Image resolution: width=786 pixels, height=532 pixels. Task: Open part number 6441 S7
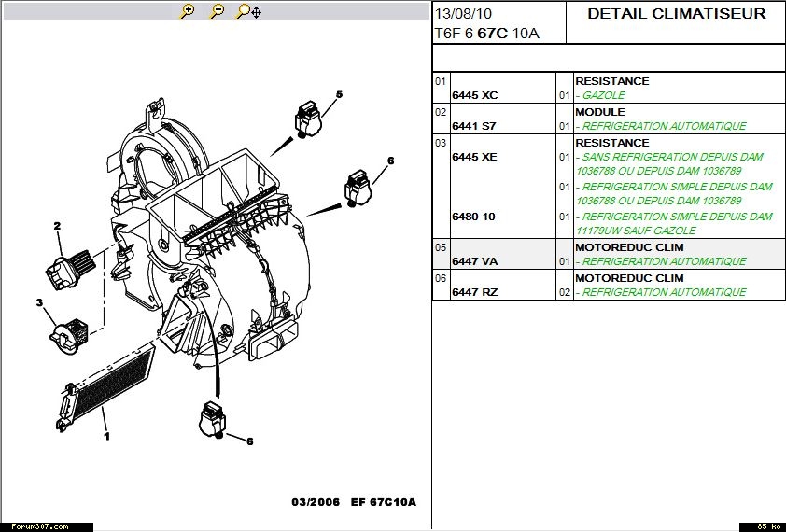pos(474,126)
